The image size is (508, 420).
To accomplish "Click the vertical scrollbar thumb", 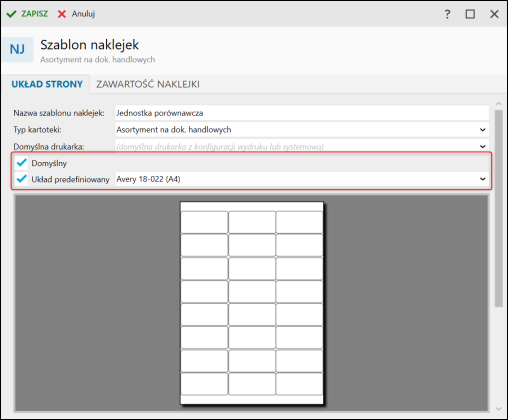I will [498, 208].
